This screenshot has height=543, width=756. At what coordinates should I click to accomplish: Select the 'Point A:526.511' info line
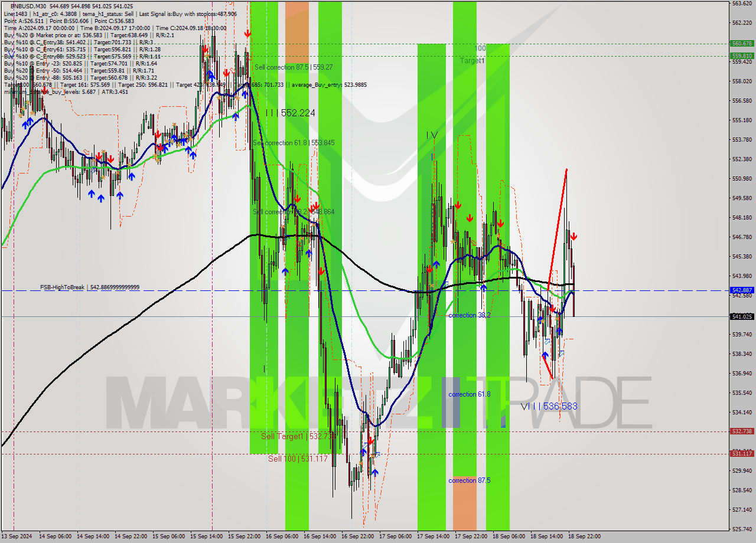pyautogui.click(x=69, y=21)
